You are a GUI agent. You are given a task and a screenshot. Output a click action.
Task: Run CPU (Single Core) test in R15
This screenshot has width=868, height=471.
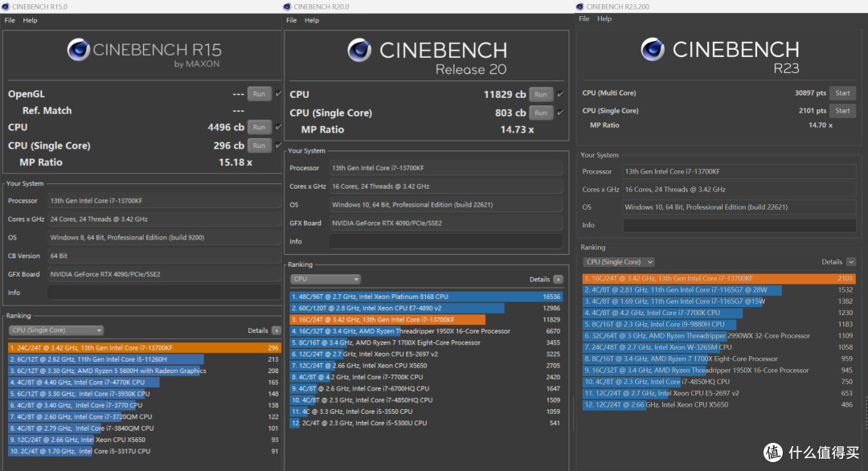point(259,145)
